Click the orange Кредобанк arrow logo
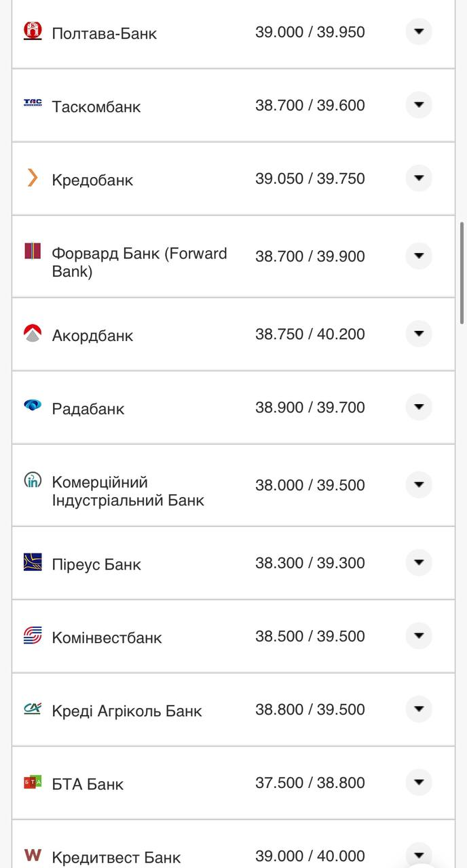Viewport: 467px width, 868px height. pyautogui.click(x=32, y=178)
